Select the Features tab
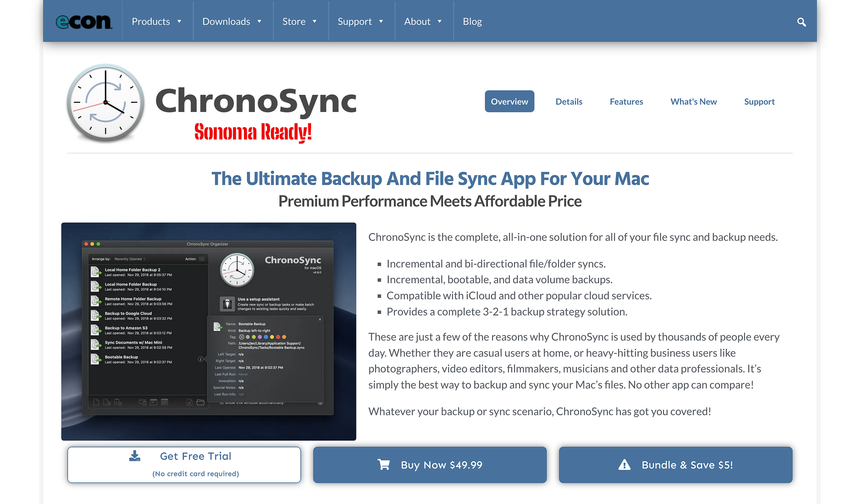Viewport: 860px width, 504px height. [627, 101]
